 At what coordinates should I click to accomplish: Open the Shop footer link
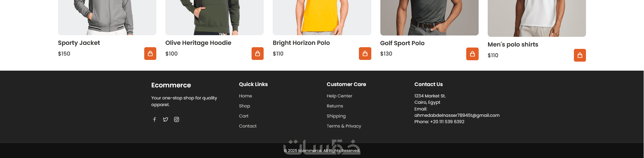pyautogui.click(x=244, y=106)
